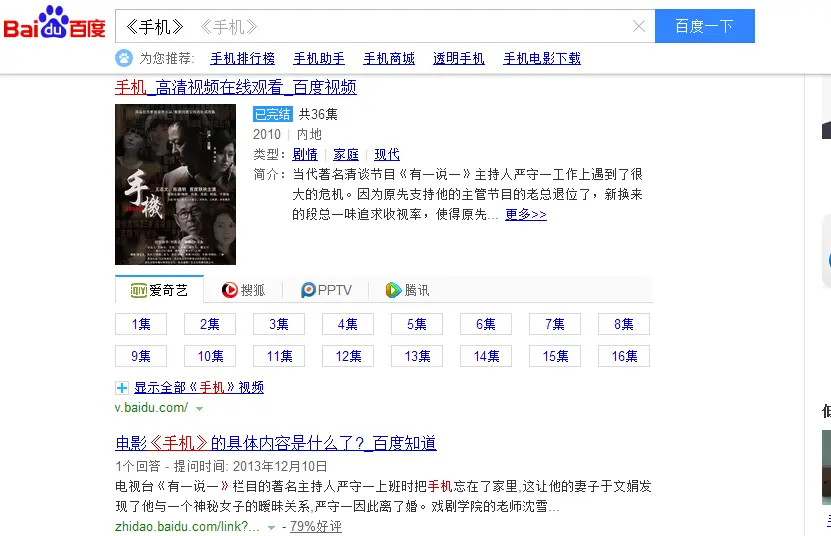Open the 手机商城 suggestion
Viewport: 831px width, 536px height.
[389, 58]
